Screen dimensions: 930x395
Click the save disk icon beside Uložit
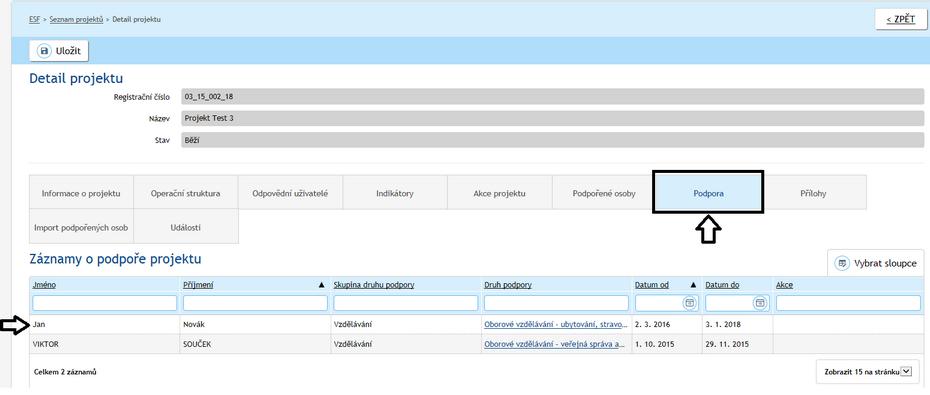44,51
